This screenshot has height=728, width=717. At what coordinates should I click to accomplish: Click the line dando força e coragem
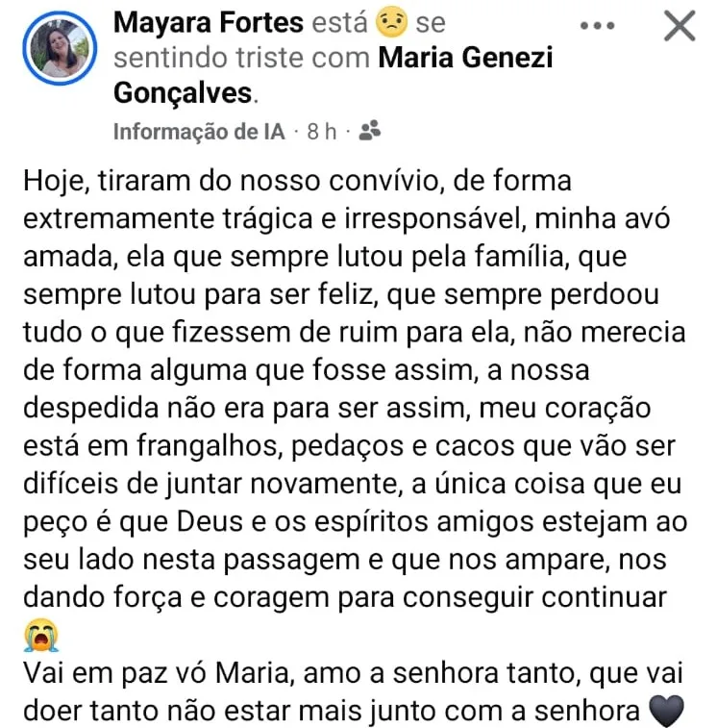click(x=345, y=597)
